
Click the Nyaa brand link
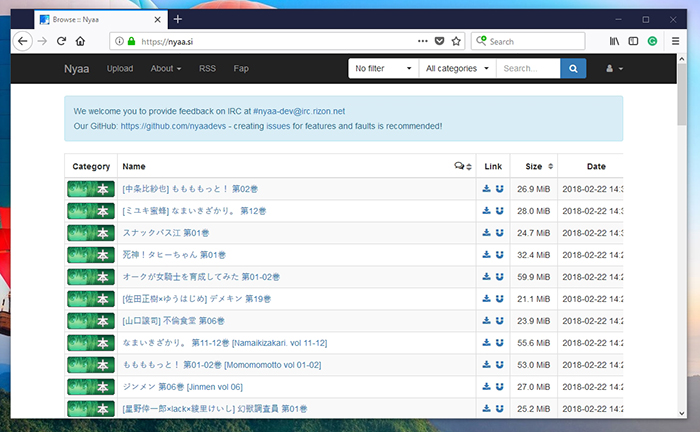(76, 69)
